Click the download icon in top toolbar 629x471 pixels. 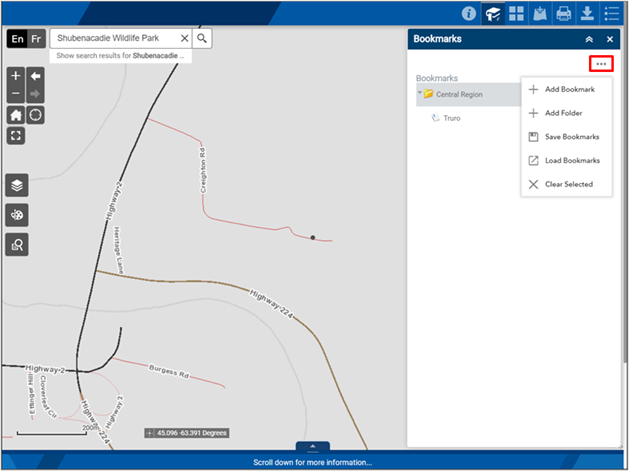coord(587,14)
